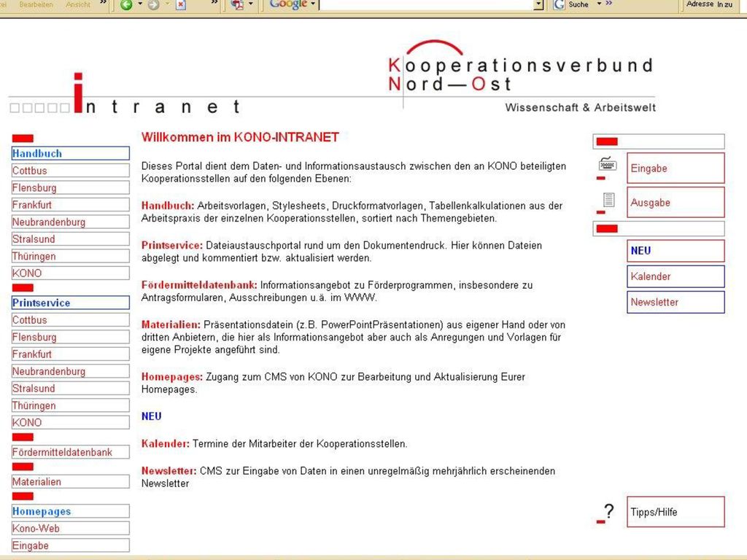This screenshot has height=560, width=747.
Task: Open the Homepages sidebar heading link
Action: pos(71,511)
